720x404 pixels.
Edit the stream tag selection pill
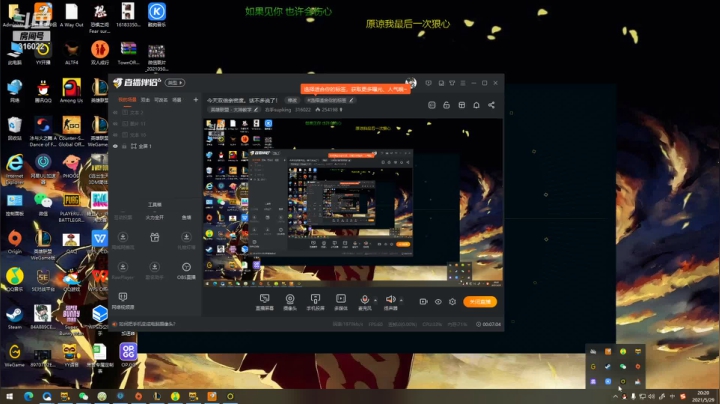[331, 100]
